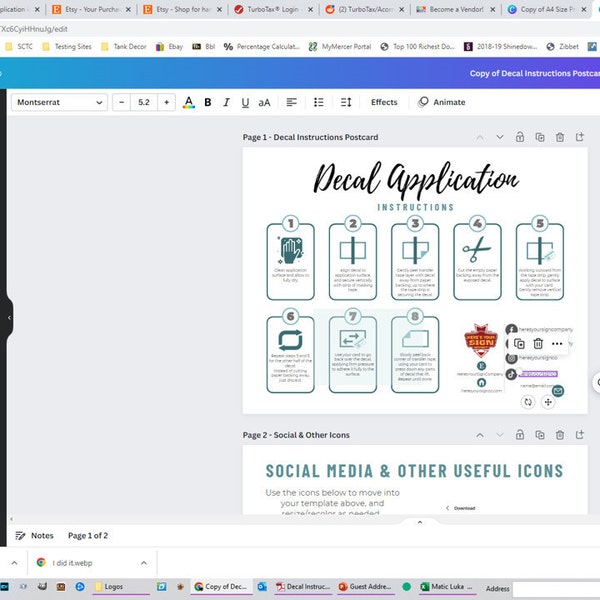
Task: Open the Effects panel
Action: [x=384, y=102]
